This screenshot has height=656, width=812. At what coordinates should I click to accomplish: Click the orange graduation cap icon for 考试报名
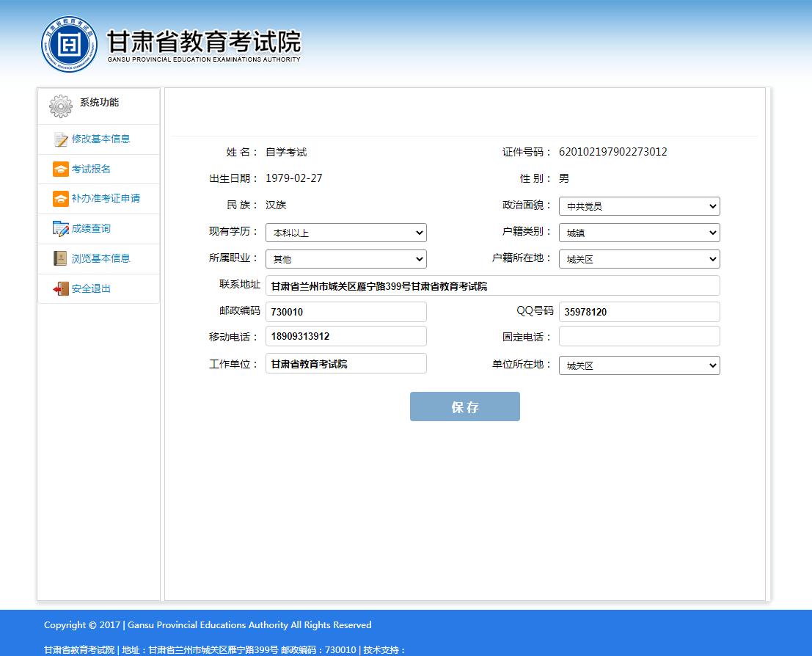[61, 170]
